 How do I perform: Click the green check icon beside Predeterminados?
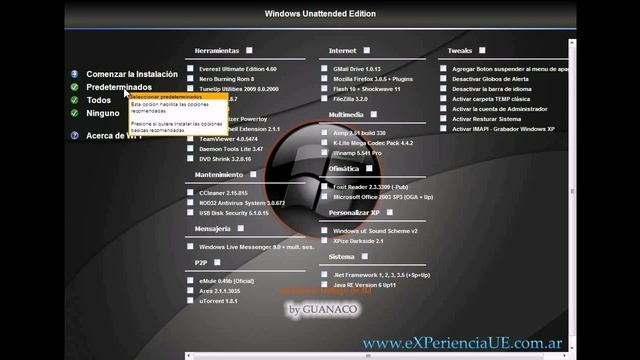[74, 87]
